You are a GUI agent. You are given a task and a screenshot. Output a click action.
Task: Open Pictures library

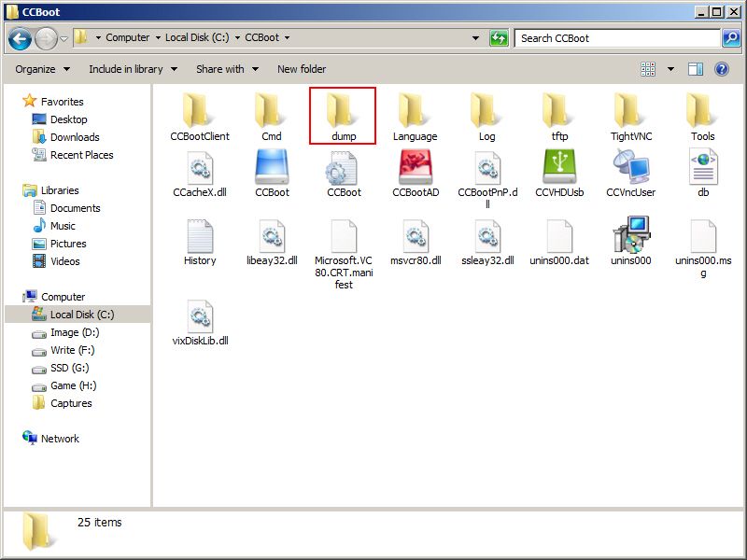pyautogui.click(x=59, y=244)
